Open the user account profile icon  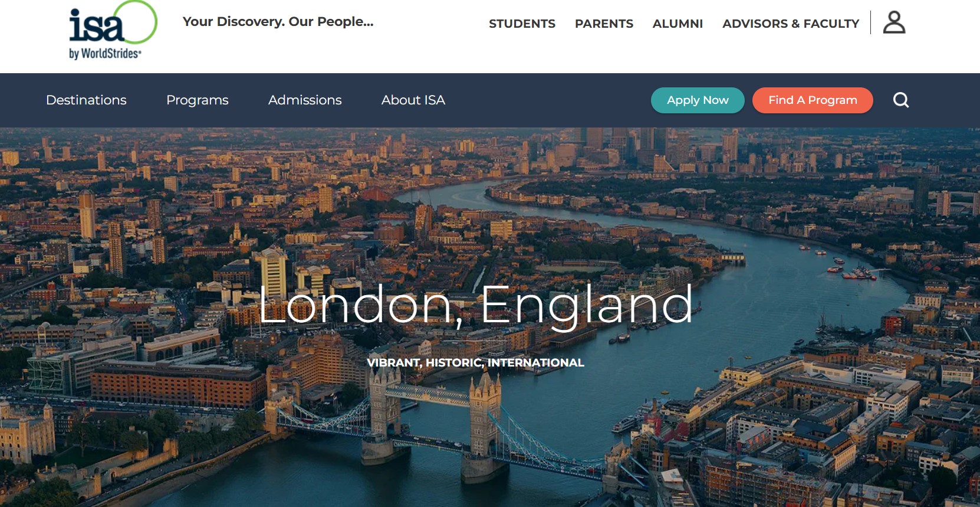(x=894, y=22)
